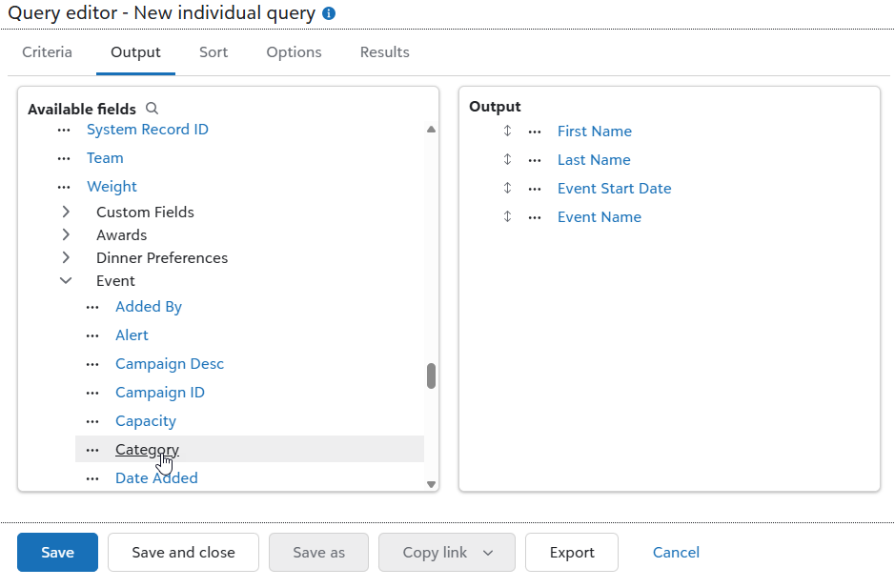895x588 pixels.
Task: Select the Category field under Event
Action: coord(147,449)
